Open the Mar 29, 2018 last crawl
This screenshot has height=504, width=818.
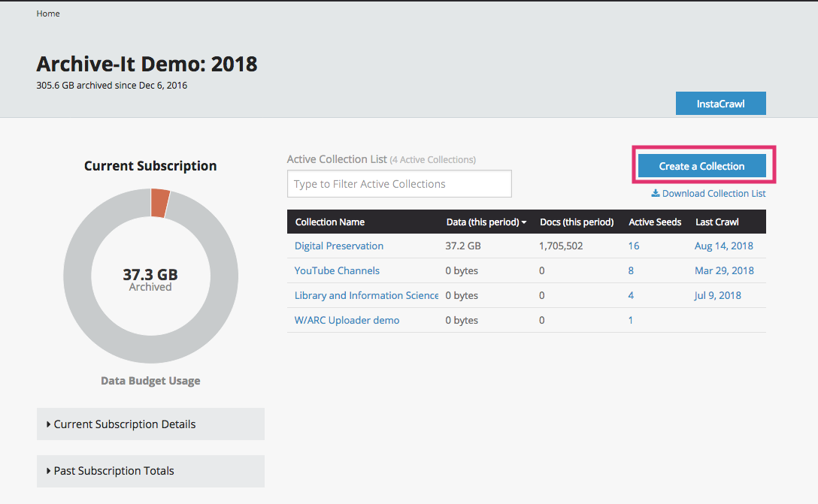723,270
